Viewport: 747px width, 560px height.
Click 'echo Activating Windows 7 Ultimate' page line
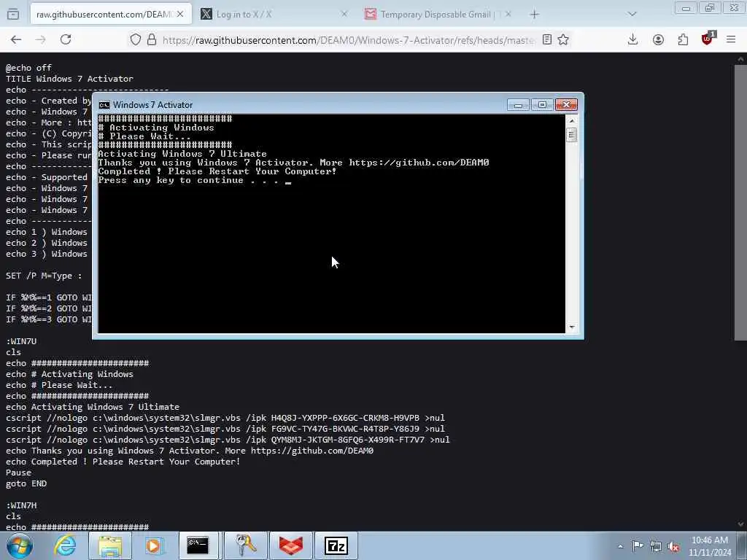pos(93,407)
